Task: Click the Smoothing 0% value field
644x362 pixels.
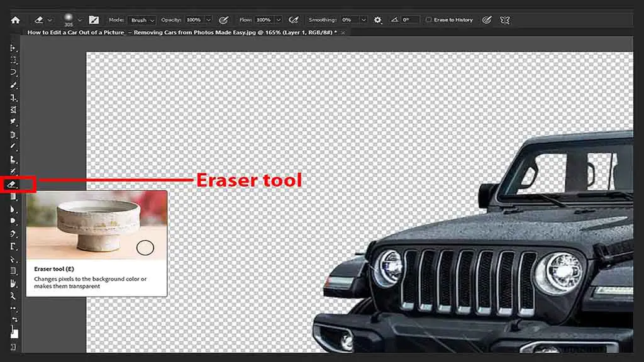Action: click(x=349, y=19)
